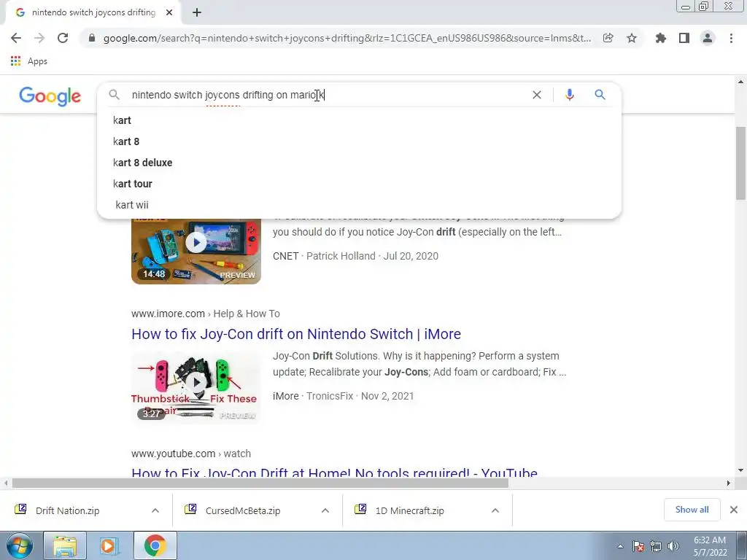Open the 'How to Fix Joy-Con Drift at Home' YouTube link
Screen dimensions: 747x560
pos(334,472)
